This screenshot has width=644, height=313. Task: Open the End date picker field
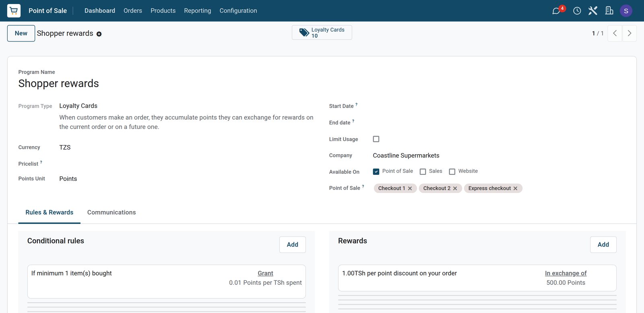point(499,122)
